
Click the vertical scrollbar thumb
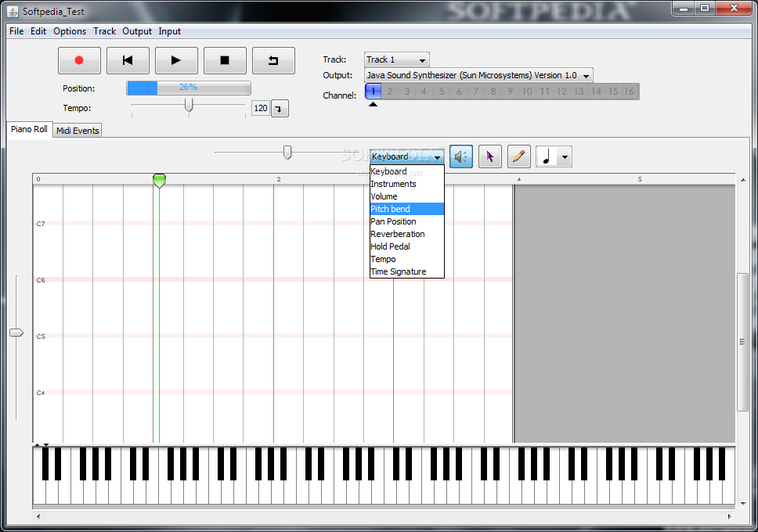tap(742, 342)
